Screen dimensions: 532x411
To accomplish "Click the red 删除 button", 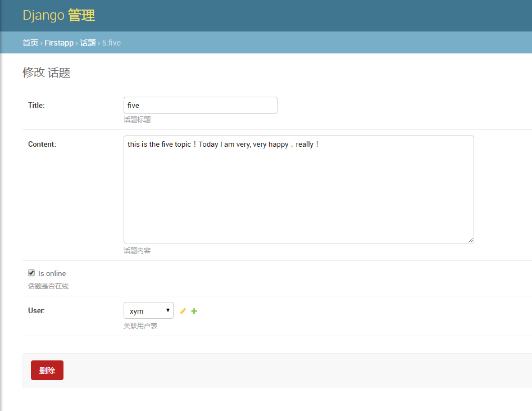I will coord(47,371).
